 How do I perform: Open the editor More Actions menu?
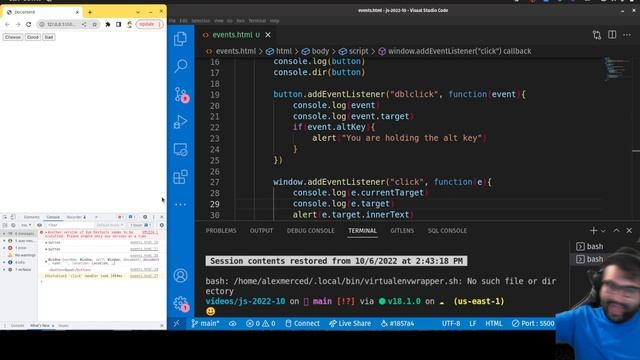pyautogui.click(x=627, y=35)
